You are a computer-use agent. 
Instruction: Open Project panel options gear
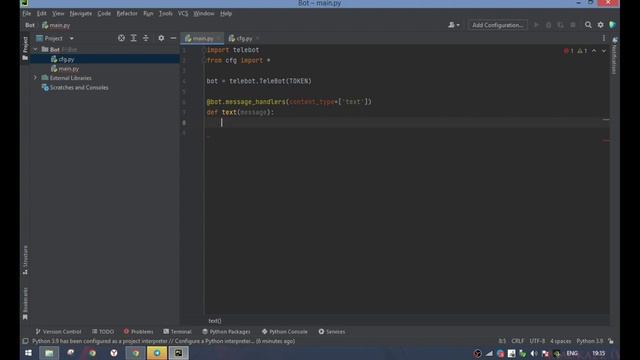(x=161, y=38)
